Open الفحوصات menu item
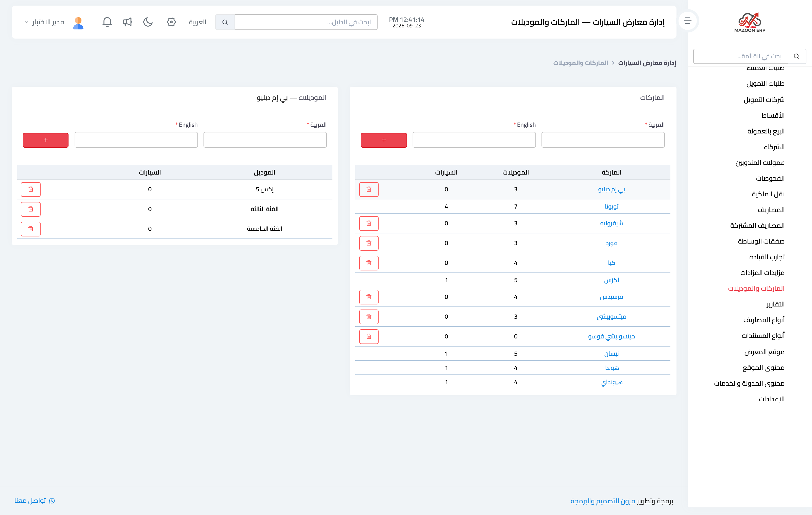The image size is (812, 515). pyautogui.click(x=770, y=178)
